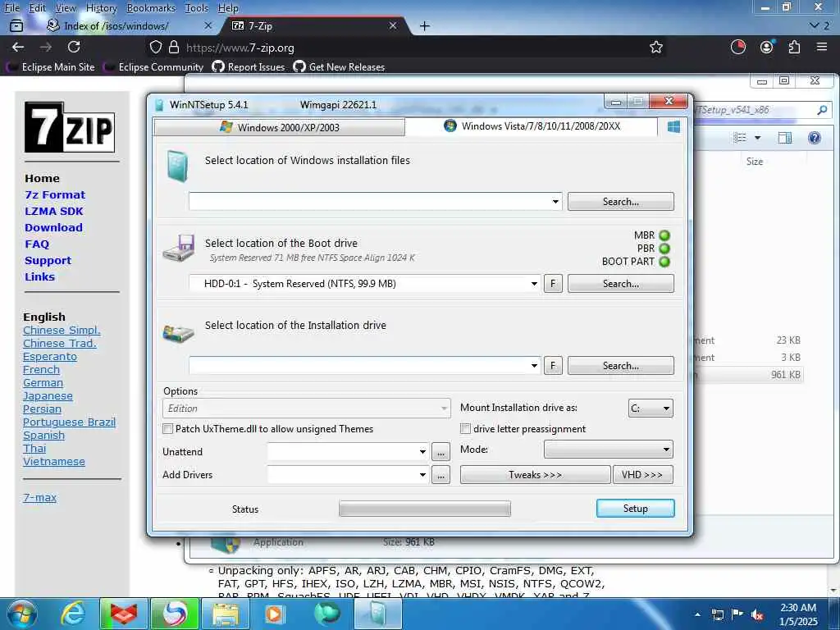Check drive letter preassignment option
Image resolution: width=840 pixels, height=630 pixels.
click(x=465, y=428)
